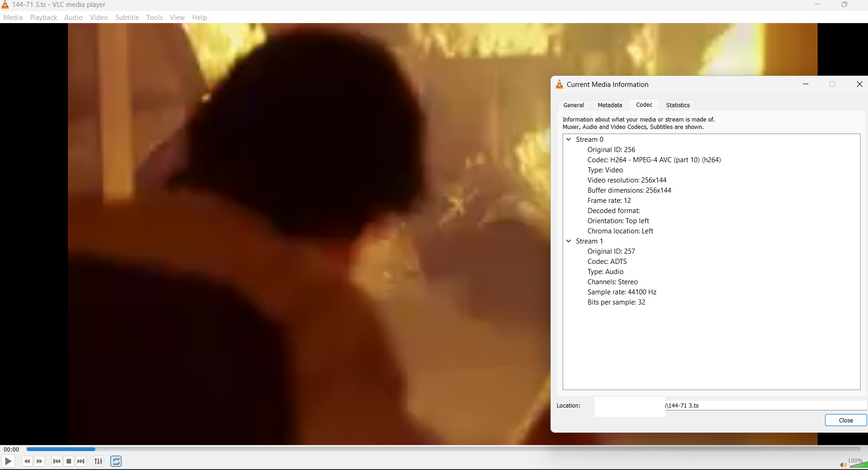Viewport: 868px width, 470px height.
Task: Close the Current Media Information dialog with X
Action: 859,84
